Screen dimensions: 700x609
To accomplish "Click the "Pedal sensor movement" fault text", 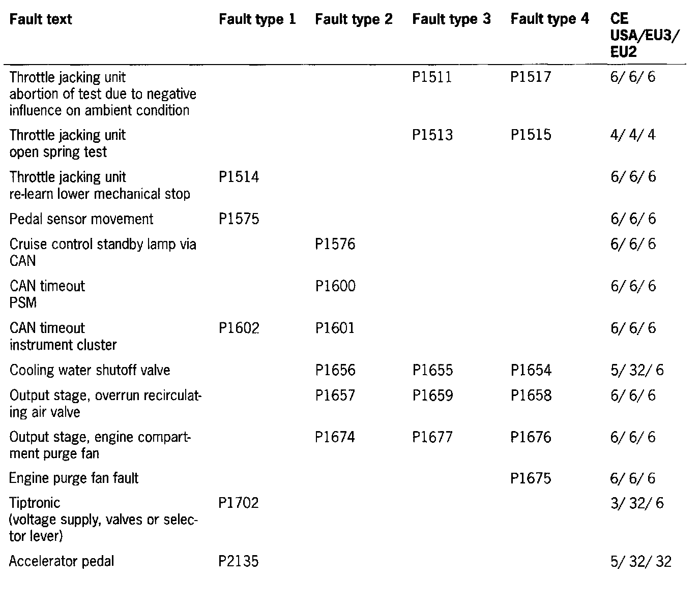I will click(81, 219).
